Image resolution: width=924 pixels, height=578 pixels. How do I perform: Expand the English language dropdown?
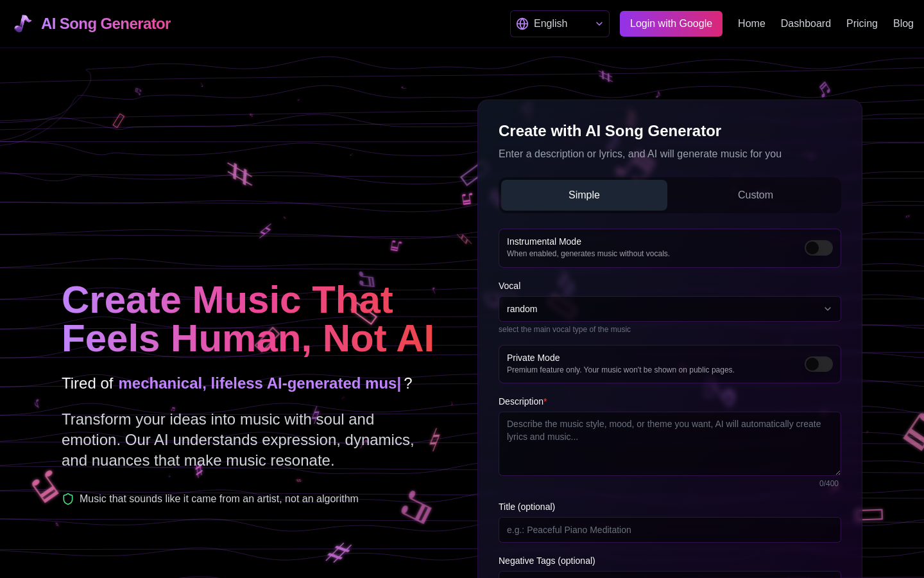[x=560, y=24]
